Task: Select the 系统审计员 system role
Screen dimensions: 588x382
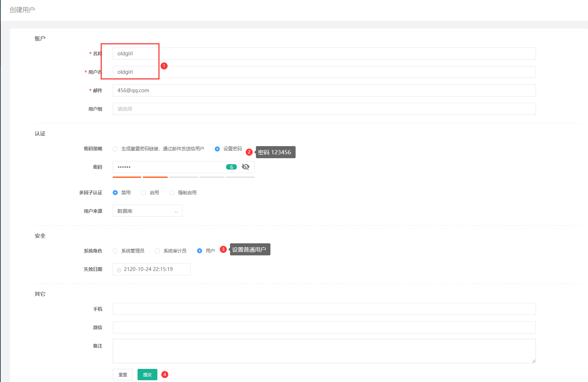Action: (x=157, y=251)
